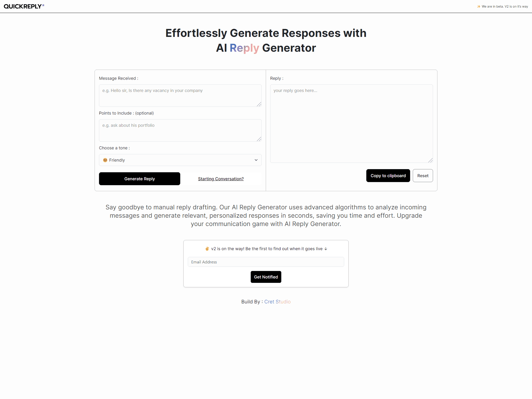Click the Reset button

point(423,176)
